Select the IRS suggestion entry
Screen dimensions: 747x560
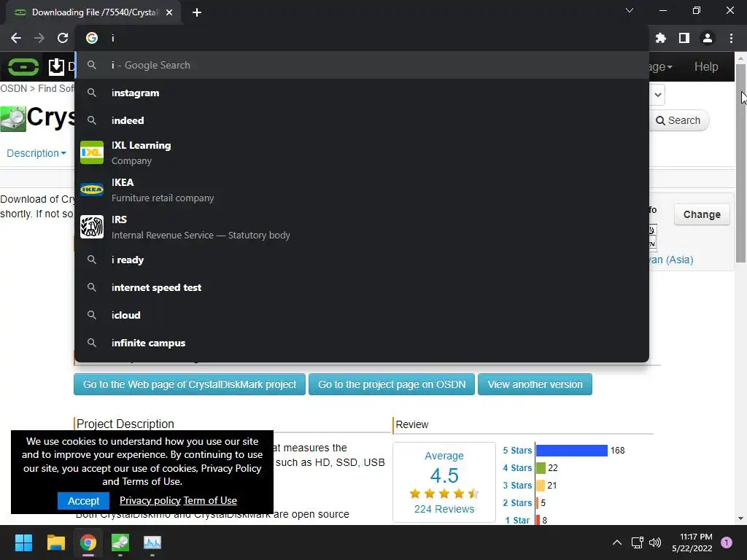362,227
